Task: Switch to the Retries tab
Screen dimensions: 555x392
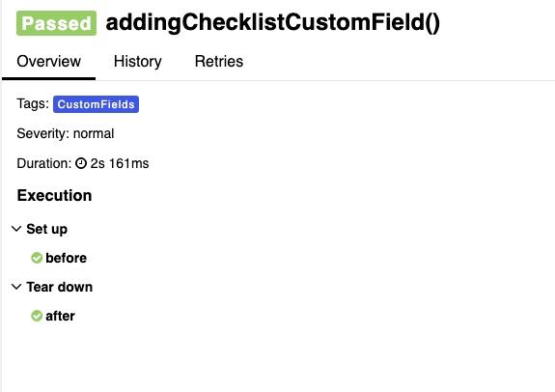Action: (219, 61)
